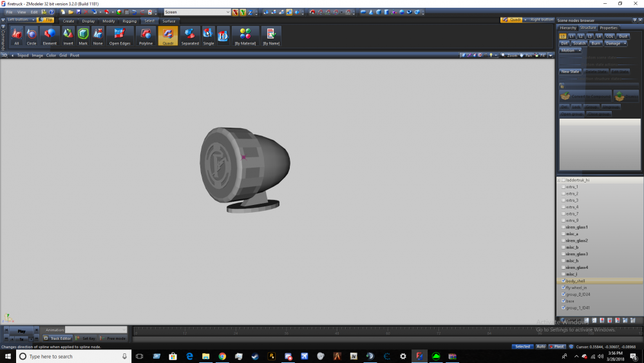Image resolution: width=644 pixels, height=363 pixels.
Task: Open the Rigging tab
Action: (129, 21)
